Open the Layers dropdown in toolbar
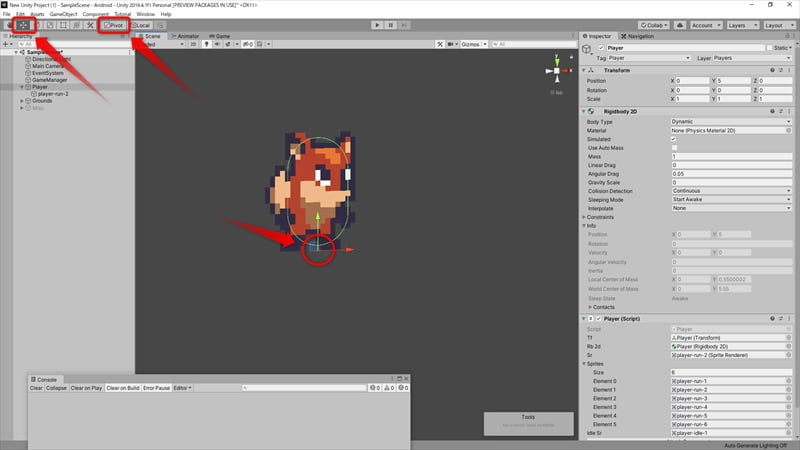 (x=742, y=25)
